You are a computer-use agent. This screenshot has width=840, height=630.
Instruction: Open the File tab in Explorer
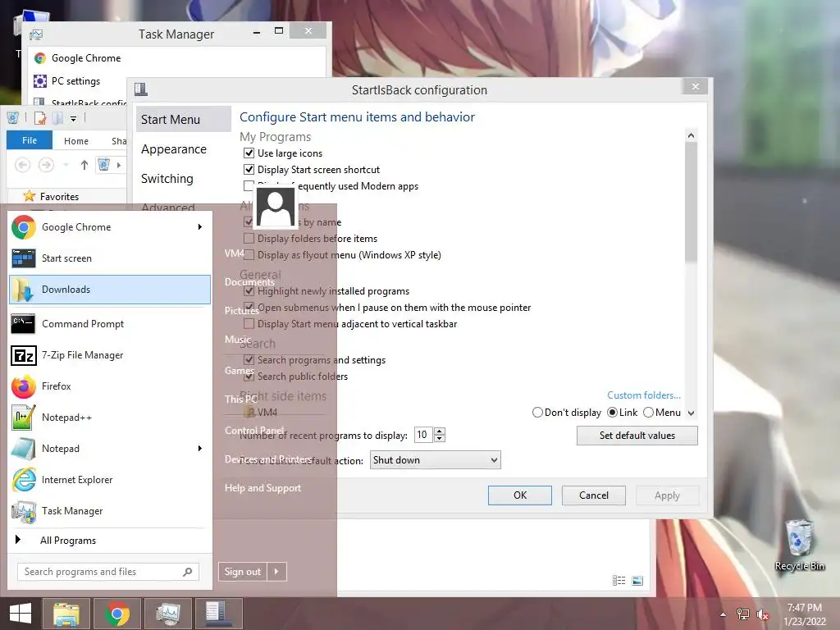(30, 140)
